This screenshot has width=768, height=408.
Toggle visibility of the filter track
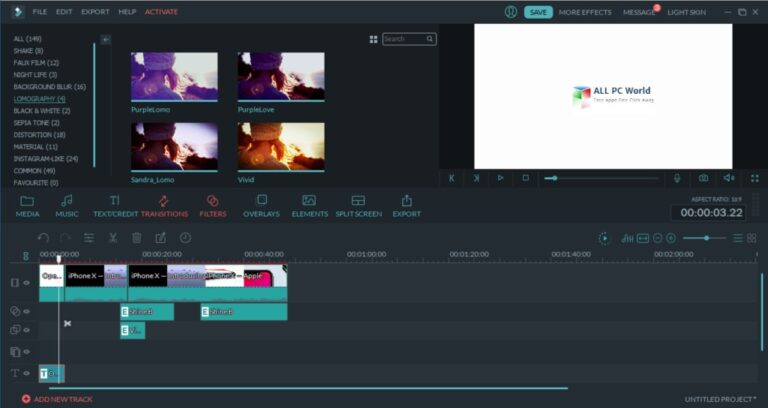pos(26,312)
